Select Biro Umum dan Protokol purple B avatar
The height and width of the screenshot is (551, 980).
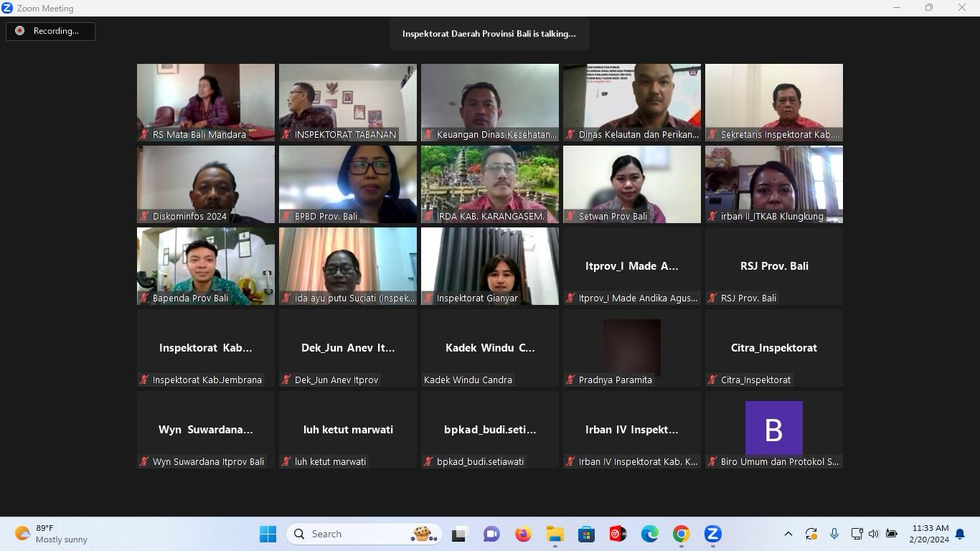click(x=773, y=429)
